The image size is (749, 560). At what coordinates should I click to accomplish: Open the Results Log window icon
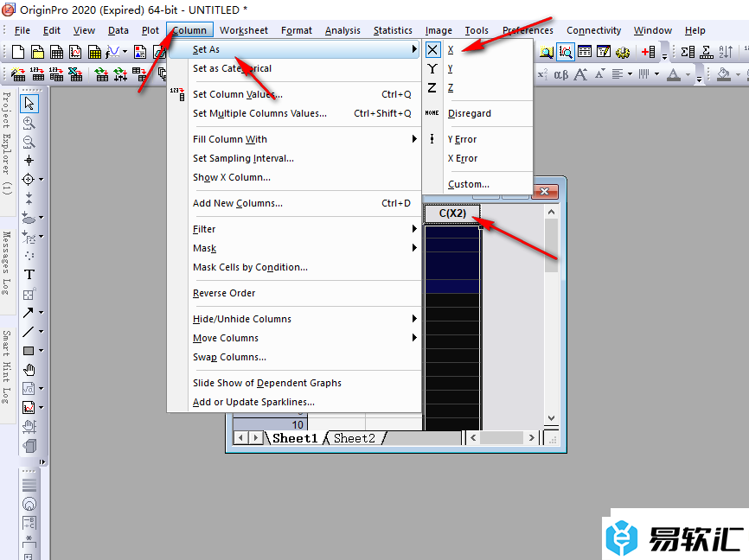[x=585, y=52]
